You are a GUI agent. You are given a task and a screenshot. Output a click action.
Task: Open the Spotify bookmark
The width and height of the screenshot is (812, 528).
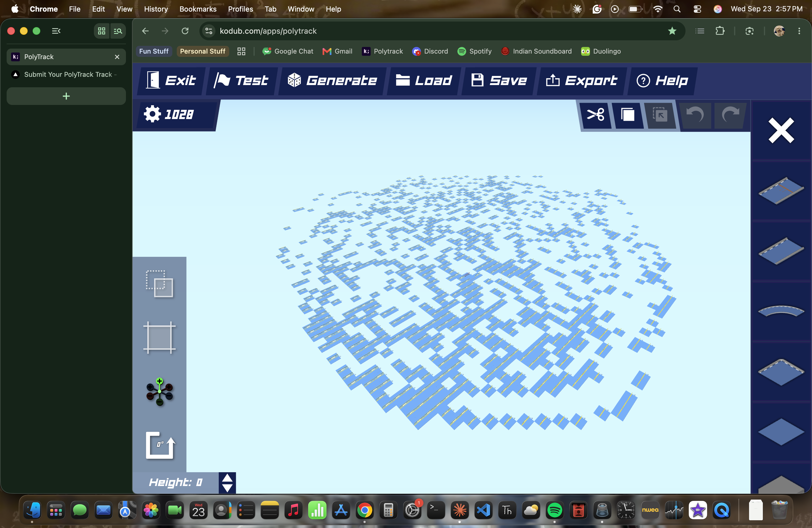(474, 51)
